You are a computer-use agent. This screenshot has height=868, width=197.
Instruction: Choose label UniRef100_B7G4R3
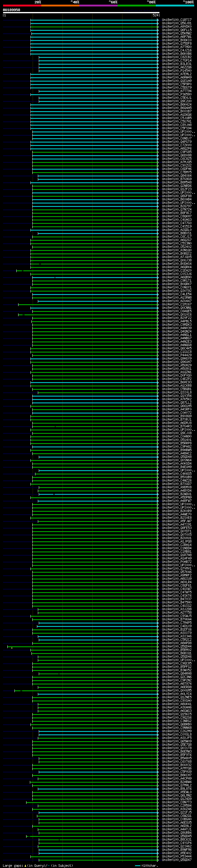tap(177, 426)
